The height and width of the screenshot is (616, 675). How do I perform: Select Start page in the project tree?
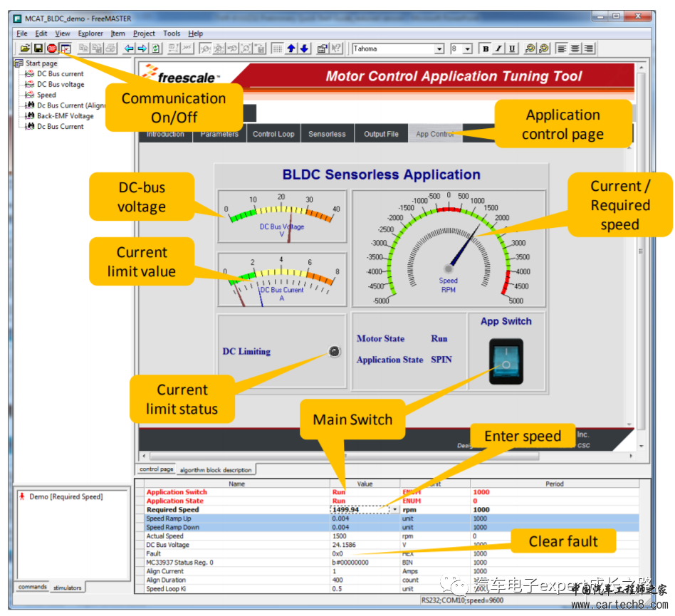click(41, 63)
